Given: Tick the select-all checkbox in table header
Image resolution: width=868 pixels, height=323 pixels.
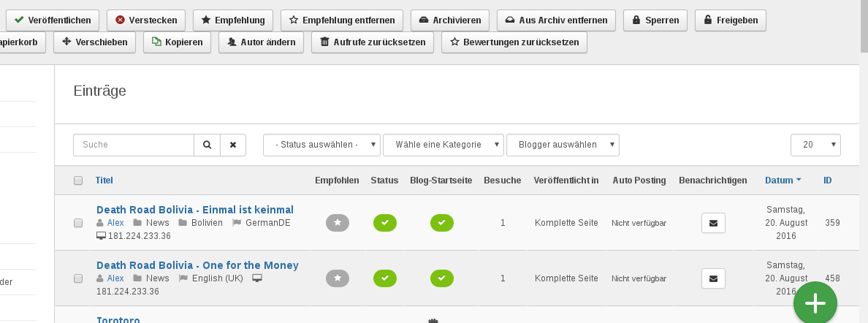Looking at the screenshot, I should coord(78,180).
